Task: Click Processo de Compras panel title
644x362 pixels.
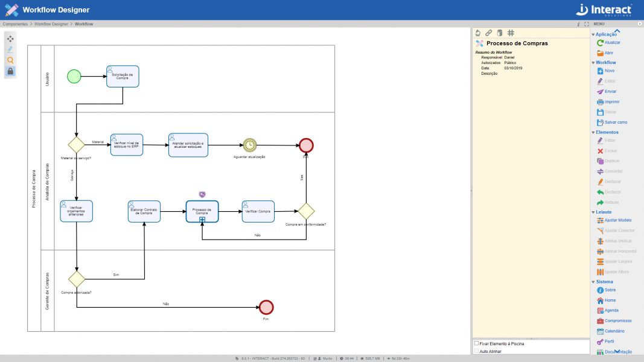Action: (517, 43)
